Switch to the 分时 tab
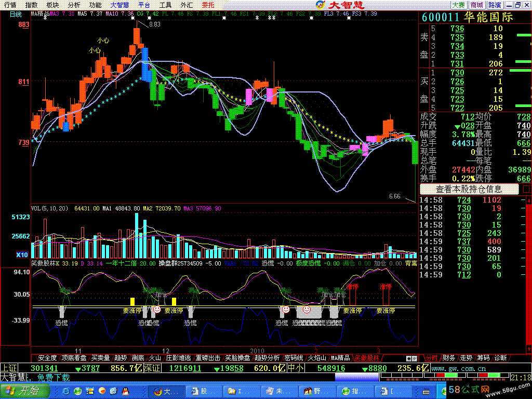The width and height of the screenshot is (532, 399). tap(432, 358)
